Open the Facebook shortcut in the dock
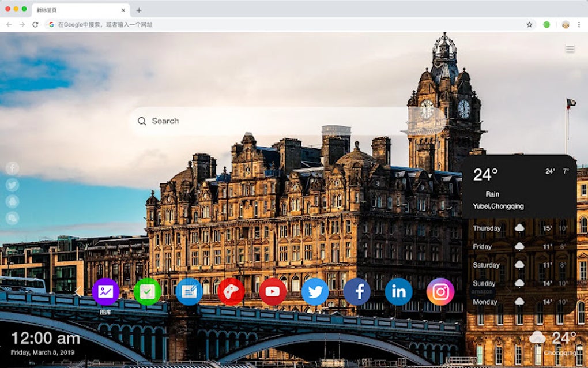Screen dimensions: 588x368 coord(357,291)
